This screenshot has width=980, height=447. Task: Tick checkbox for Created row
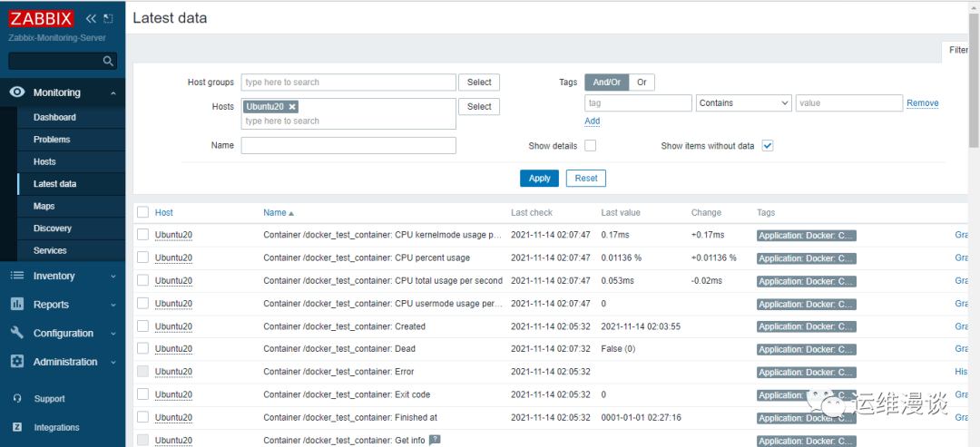tap(143, 326)
